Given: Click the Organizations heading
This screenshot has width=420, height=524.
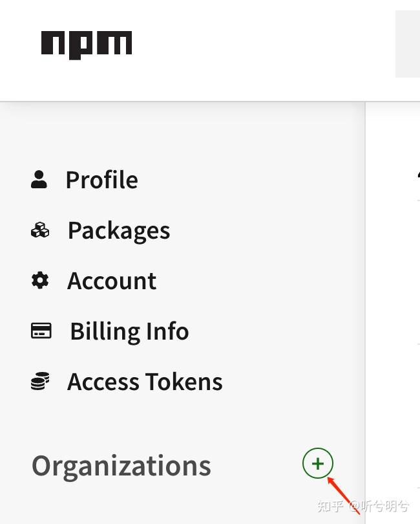Looking at the screenshot, I should 121,466.
